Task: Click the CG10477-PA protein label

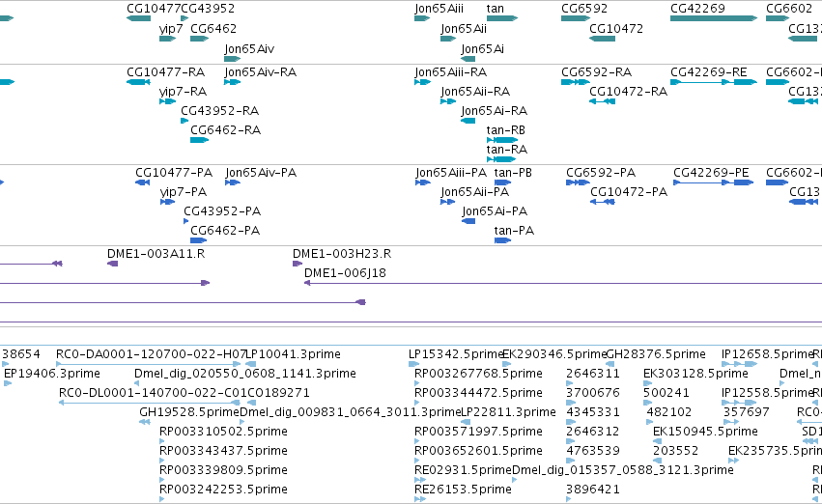Action: coord(174,173)
